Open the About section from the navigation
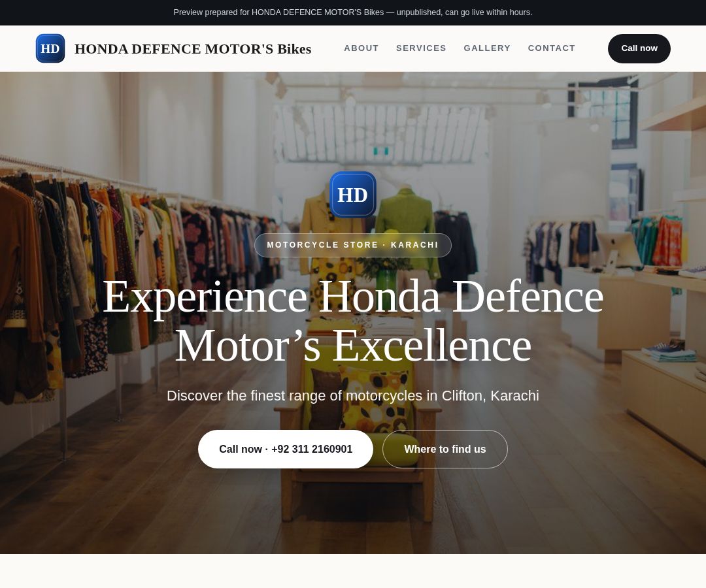 (x=361, y=48)
